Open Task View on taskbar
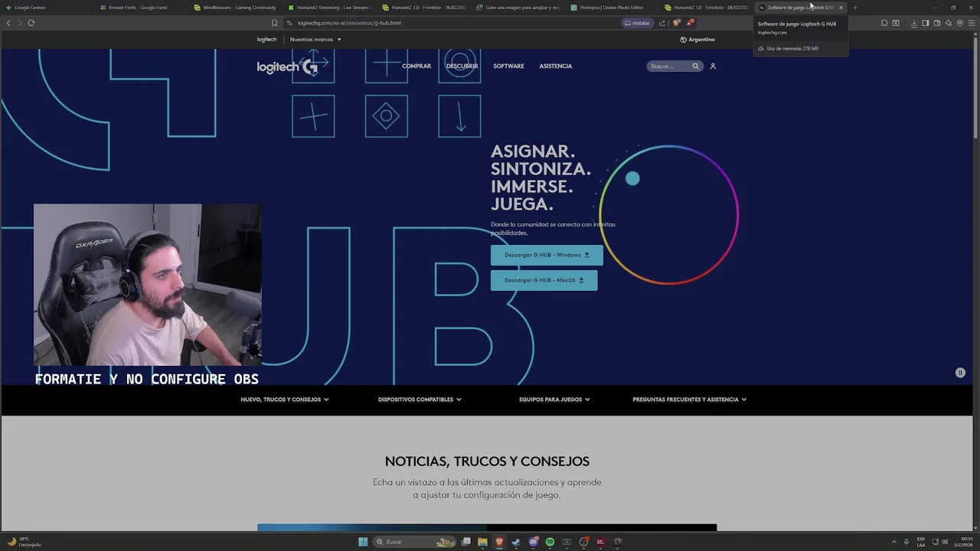 pos(465,542)
